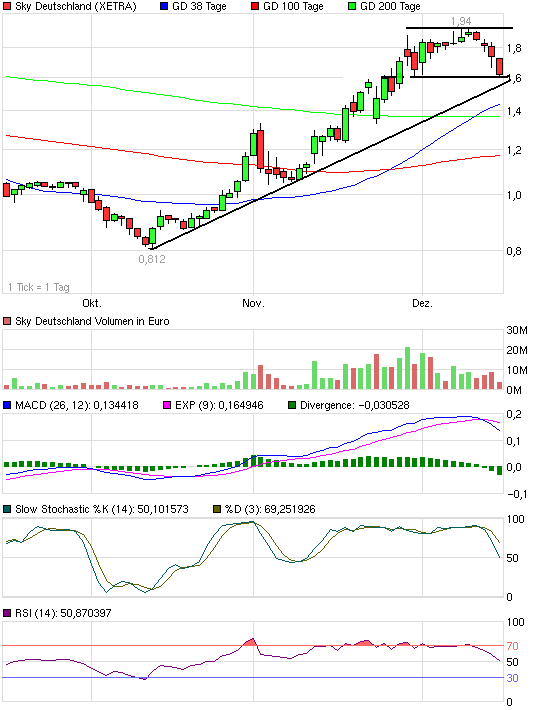
Task: Click the 20M volume axis label
Action: 517,350
